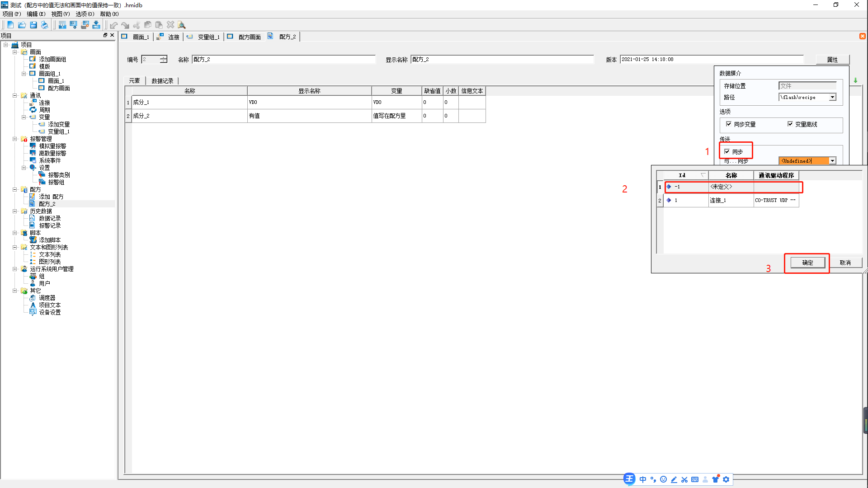Click the Open project folder icon

point(22,25)
